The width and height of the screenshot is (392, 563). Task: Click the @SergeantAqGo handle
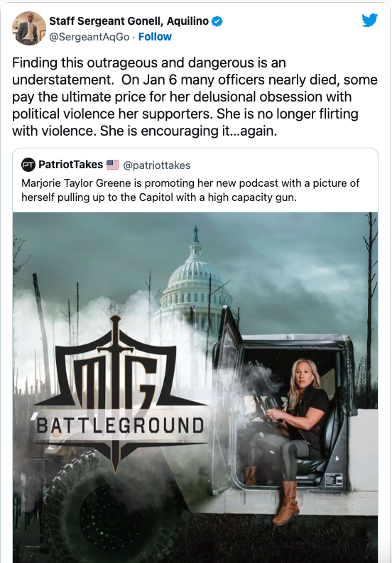89,37
